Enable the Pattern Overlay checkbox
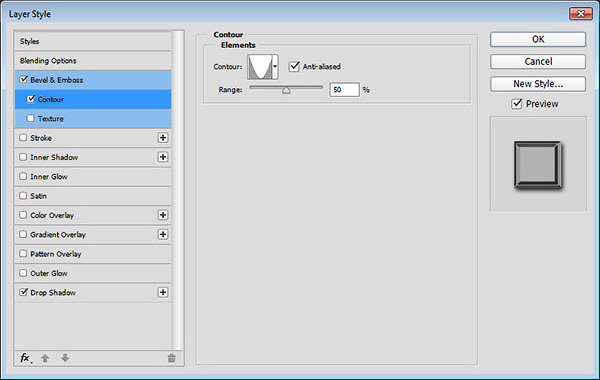This screenshot has height=380, width=600. point(23,254)
